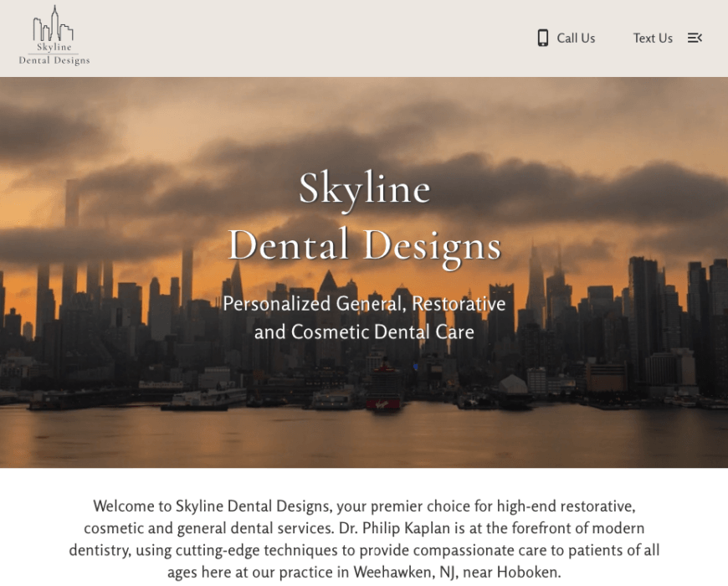Click the tall skyscraper on the right of the skyline
Screen dimensions: 728x586
[643, 316]
